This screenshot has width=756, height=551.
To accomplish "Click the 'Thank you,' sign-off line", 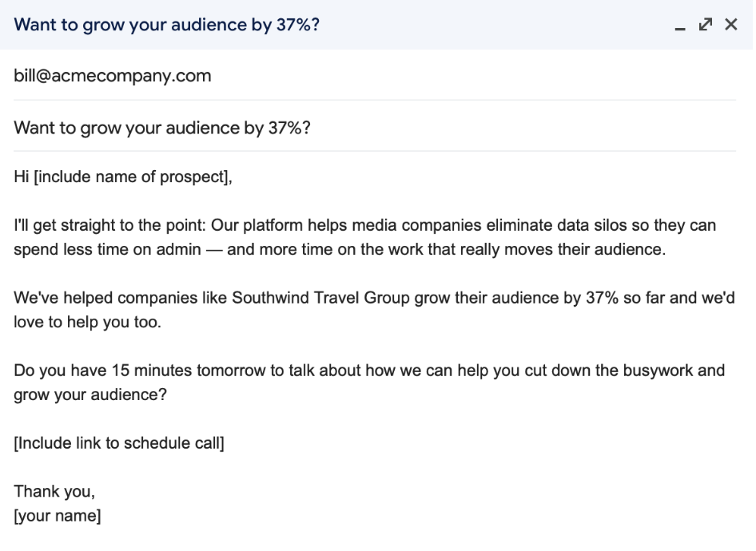I will click(x=54, y=491).
